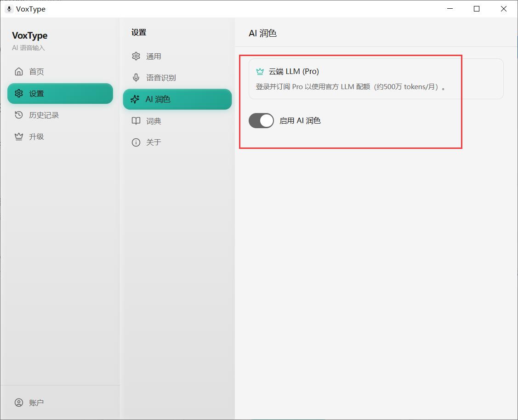Screen dimensions: 518x420
Task: Click the user icon beside 账户
Action: pyautogui.click(x=19, y=403)
